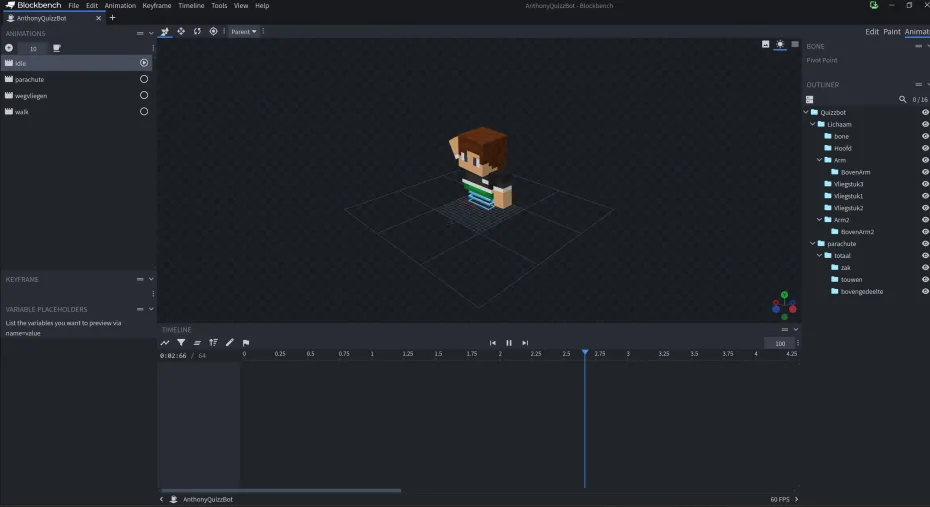Toggle visibility of BovenArm bone

pos(925,172)
